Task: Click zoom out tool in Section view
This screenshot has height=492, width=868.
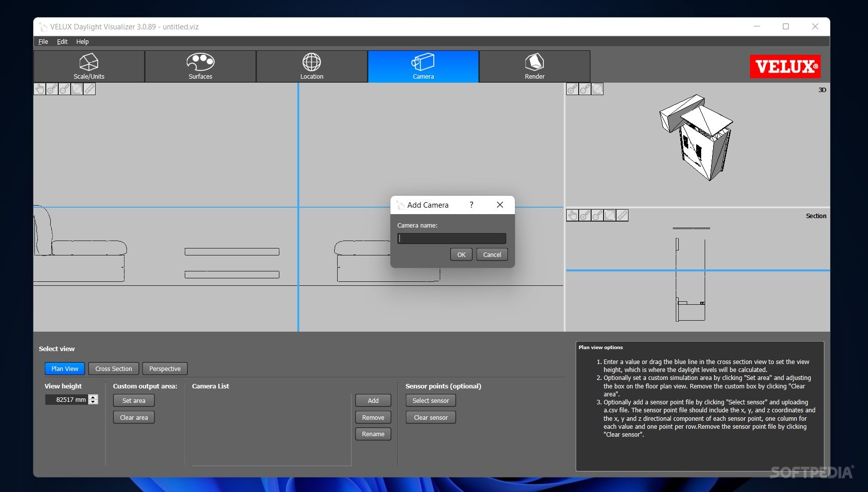Action: tap(598, 215)
